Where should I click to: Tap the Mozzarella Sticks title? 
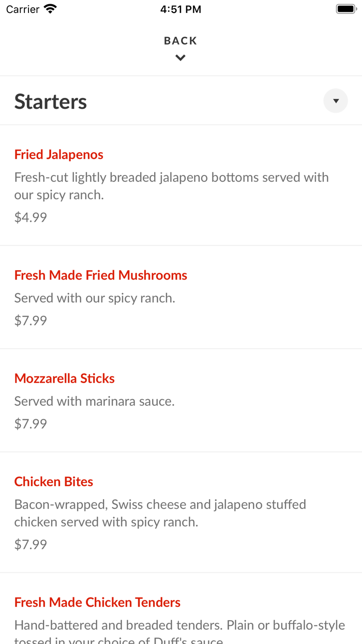click(x=64, y=378)
